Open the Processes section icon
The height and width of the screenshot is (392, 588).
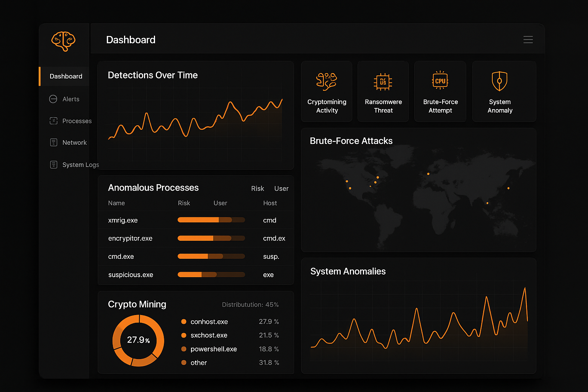point(53,121)
